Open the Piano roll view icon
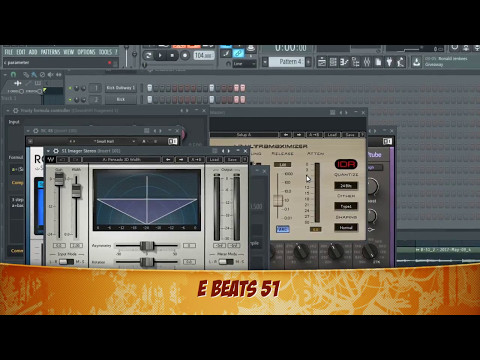Screen dimensions: 480x360 point(344,62)
